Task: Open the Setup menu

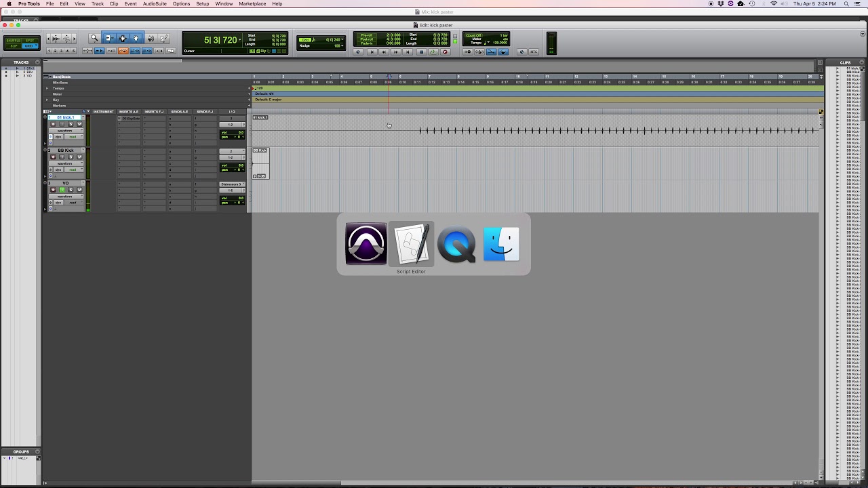Action: (202, 3)
